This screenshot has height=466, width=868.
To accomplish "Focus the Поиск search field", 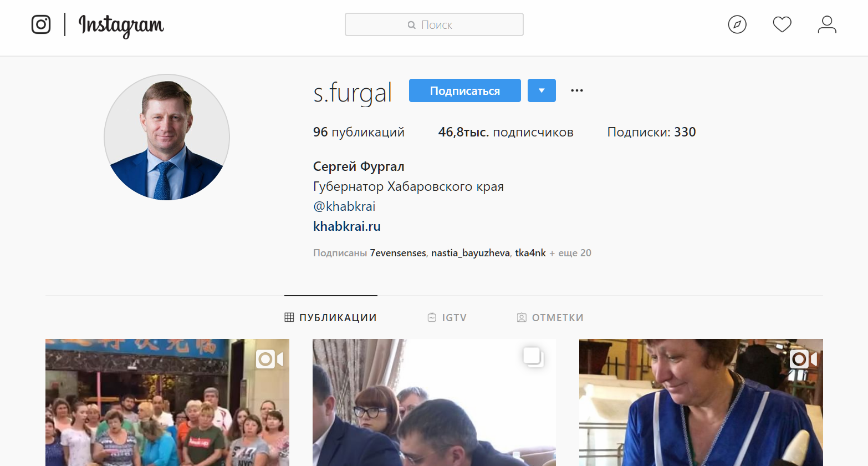I will (x=434, y=24).
